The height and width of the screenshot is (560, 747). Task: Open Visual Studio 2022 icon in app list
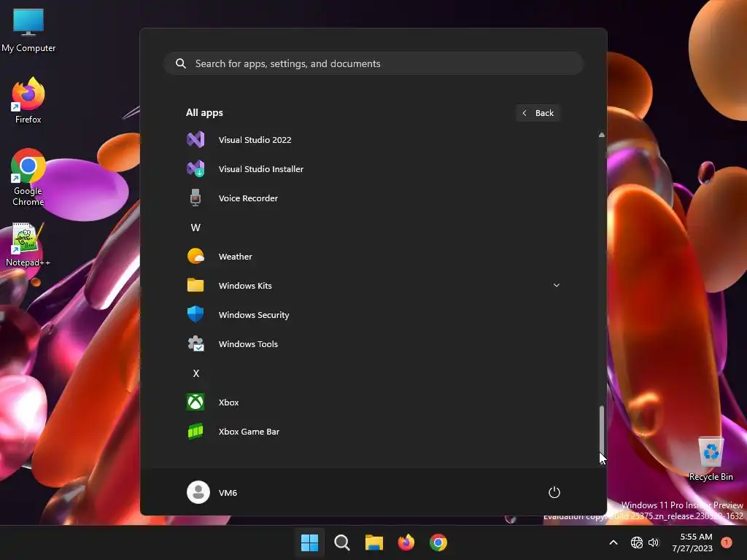(196, 139)
